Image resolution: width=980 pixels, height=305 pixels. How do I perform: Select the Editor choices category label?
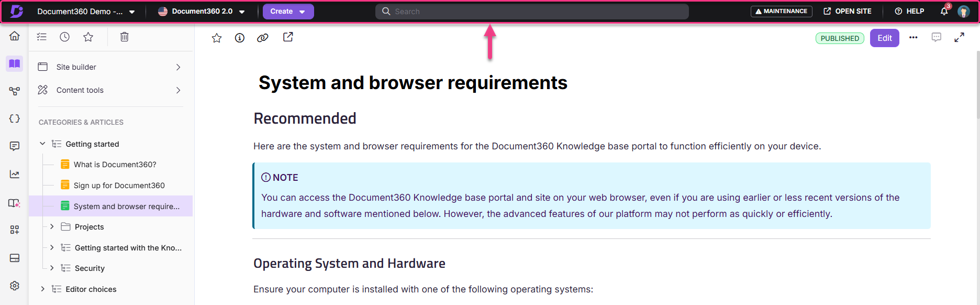pos(91,289)
